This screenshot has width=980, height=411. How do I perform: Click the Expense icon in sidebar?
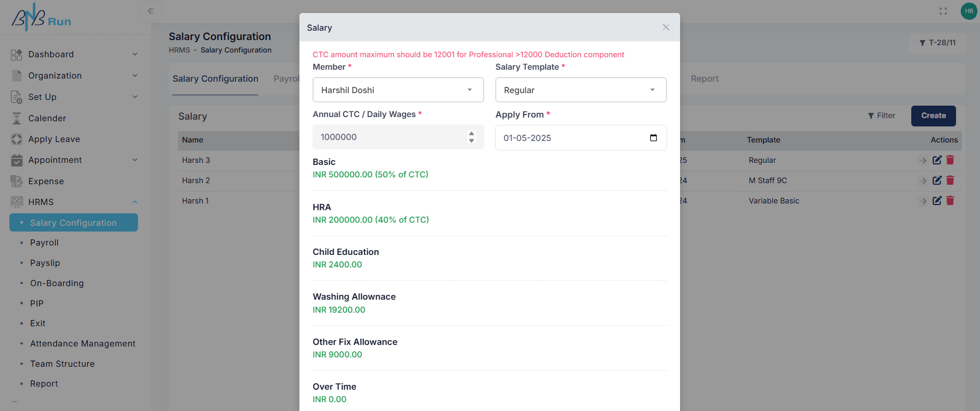[17, 181]
